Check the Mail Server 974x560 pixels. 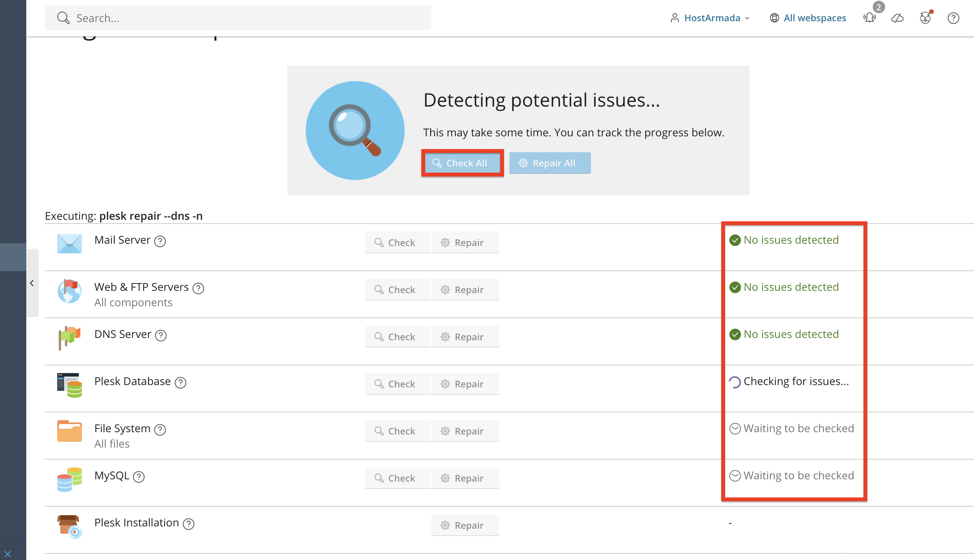(398, 243)
